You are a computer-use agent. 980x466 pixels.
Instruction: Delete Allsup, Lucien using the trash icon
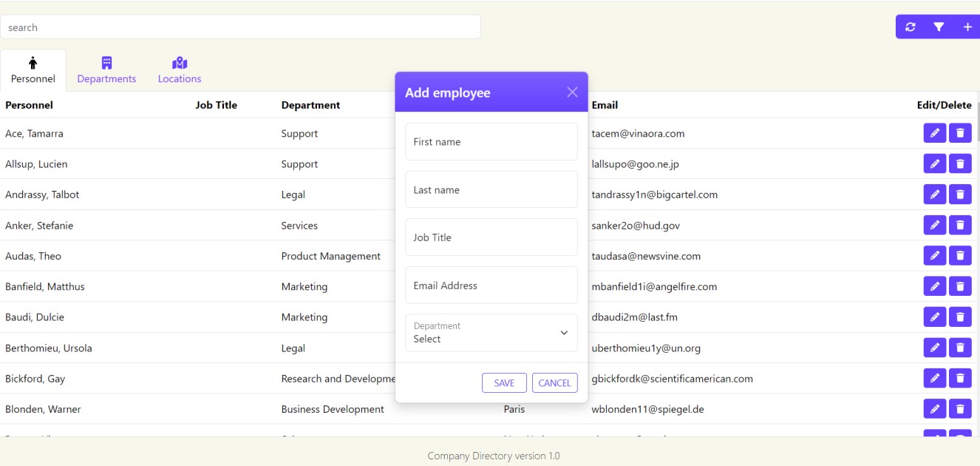960,163
